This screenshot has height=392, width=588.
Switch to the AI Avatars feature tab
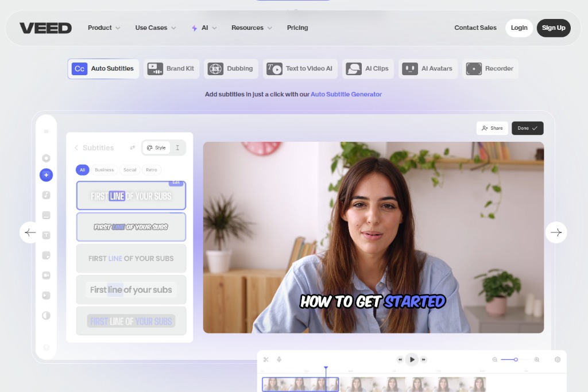[x=428, y=68]
